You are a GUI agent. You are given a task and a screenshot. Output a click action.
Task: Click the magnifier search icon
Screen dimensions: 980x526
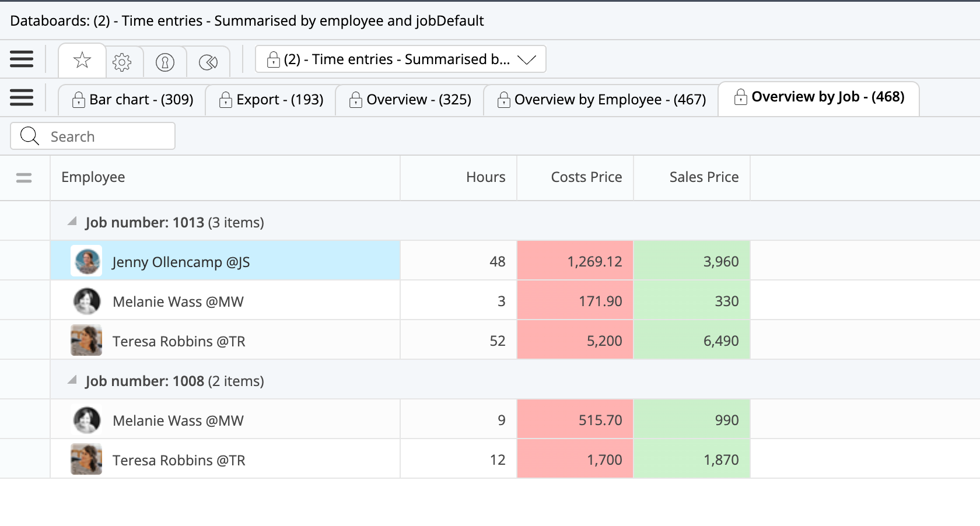tap(29, 136)
